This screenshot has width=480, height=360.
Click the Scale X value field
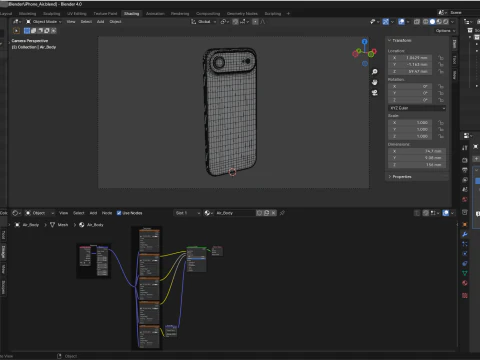410,122
